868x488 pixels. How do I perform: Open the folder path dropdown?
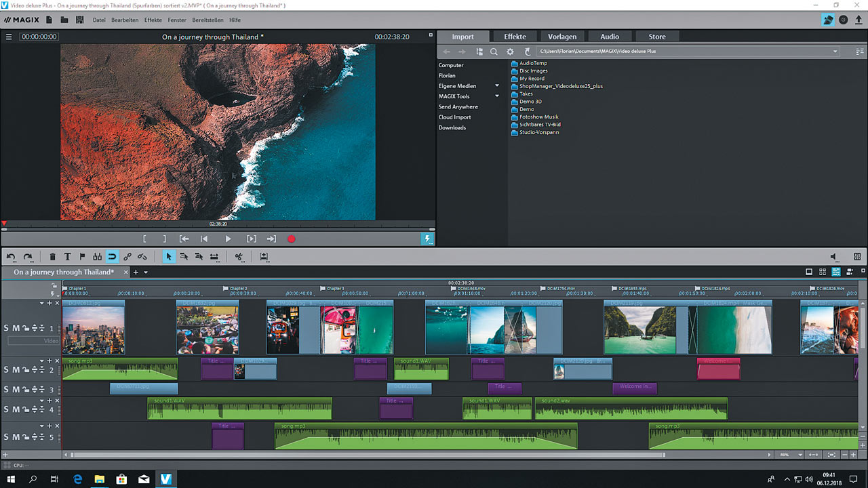835,52
